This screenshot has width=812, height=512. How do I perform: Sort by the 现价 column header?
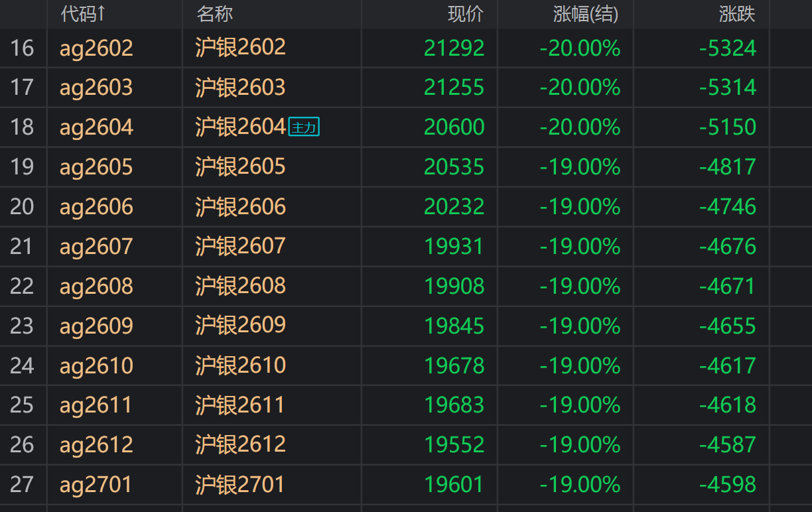coord(466,14)
